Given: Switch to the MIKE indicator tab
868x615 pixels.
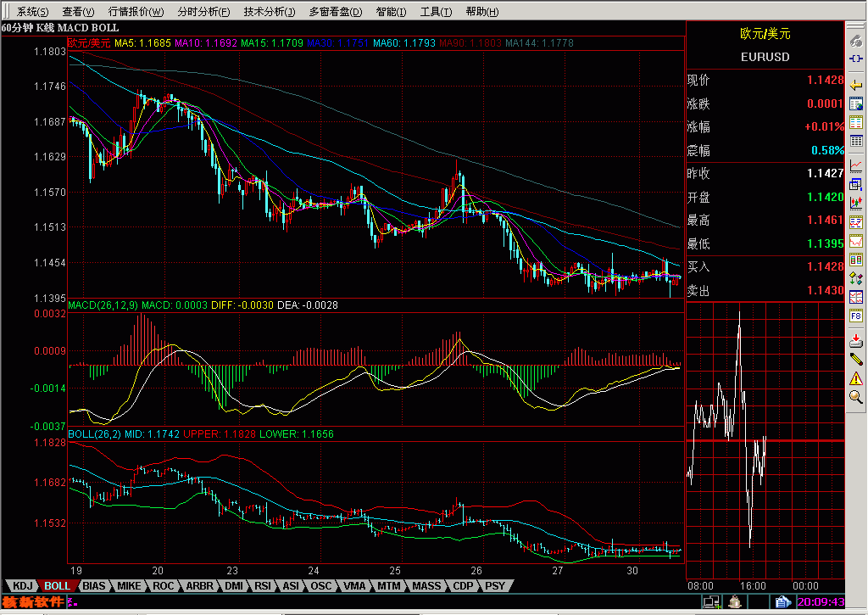Looking at the screenshot, I should click(x=129, y=585).
